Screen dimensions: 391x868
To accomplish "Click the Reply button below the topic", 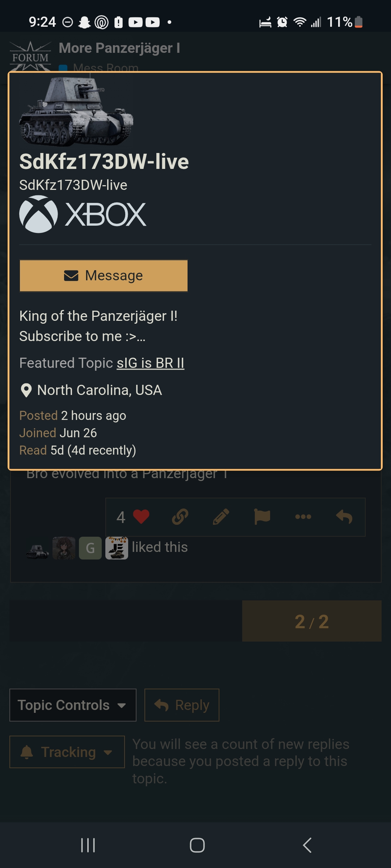I will (x=182, y=705).
